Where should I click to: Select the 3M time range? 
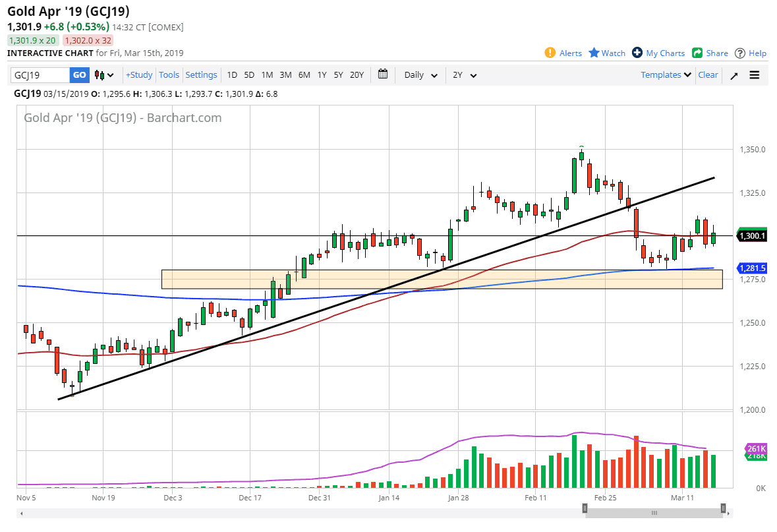point(285,75)
